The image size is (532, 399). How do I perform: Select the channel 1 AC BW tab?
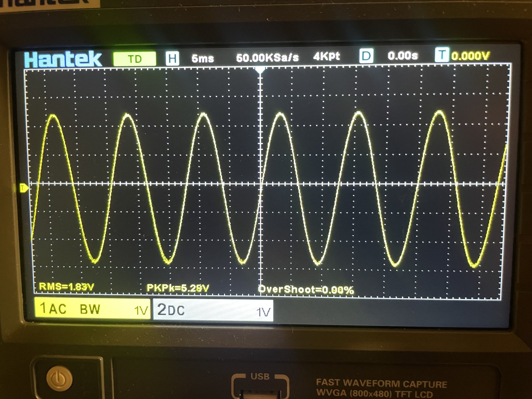click(92, 308)
